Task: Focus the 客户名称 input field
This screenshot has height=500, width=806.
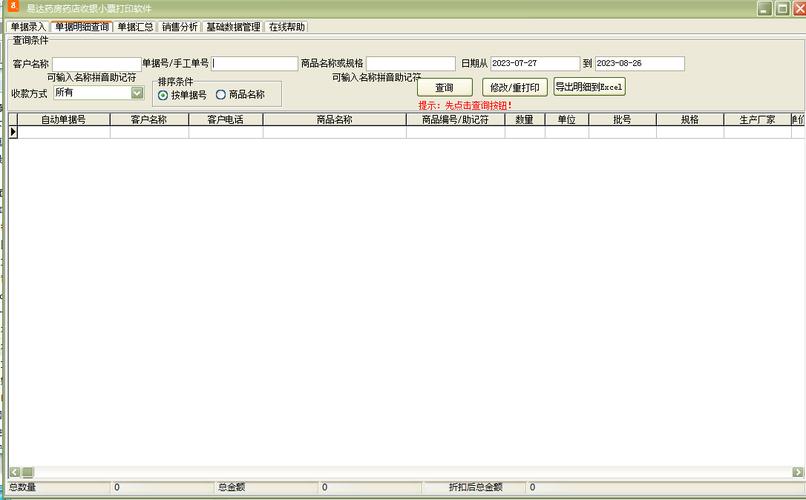Action: tap(97, 64)
